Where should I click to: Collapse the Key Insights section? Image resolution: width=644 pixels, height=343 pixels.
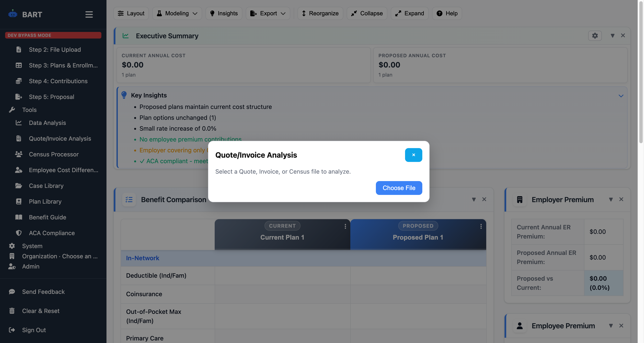point(621,96)
